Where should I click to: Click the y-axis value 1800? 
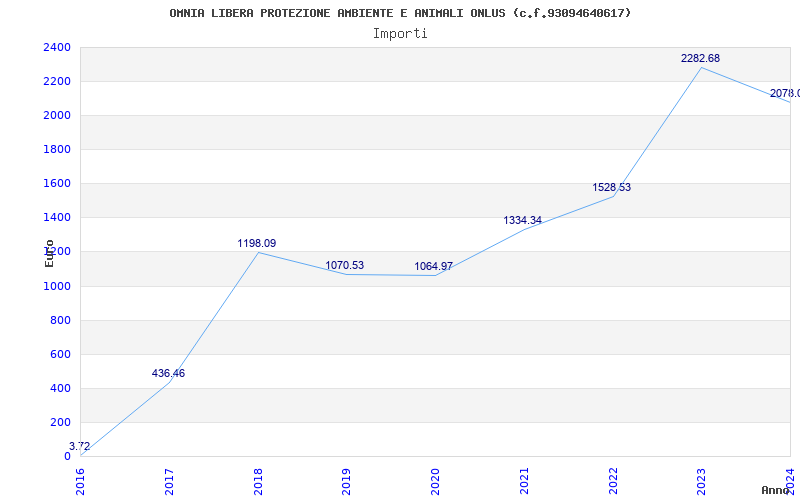[x=57, y=149]
